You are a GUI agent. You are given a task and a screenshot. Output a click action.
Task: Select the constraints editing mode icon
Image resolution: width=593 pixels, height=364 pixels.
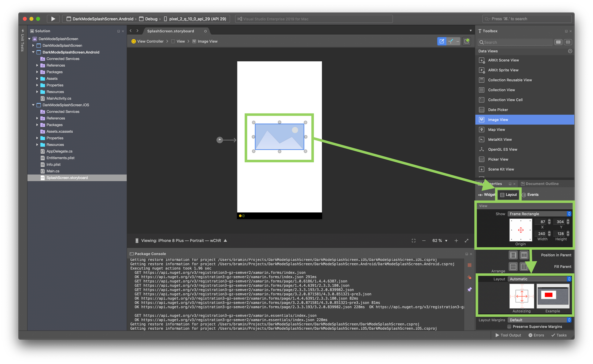coord(451,41)
